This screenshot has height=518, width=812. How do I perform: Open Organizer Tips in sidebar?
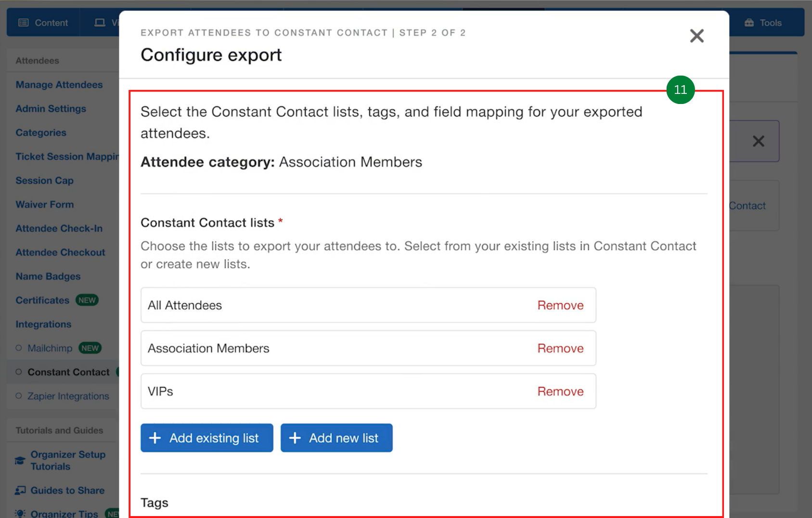[64, 514]
